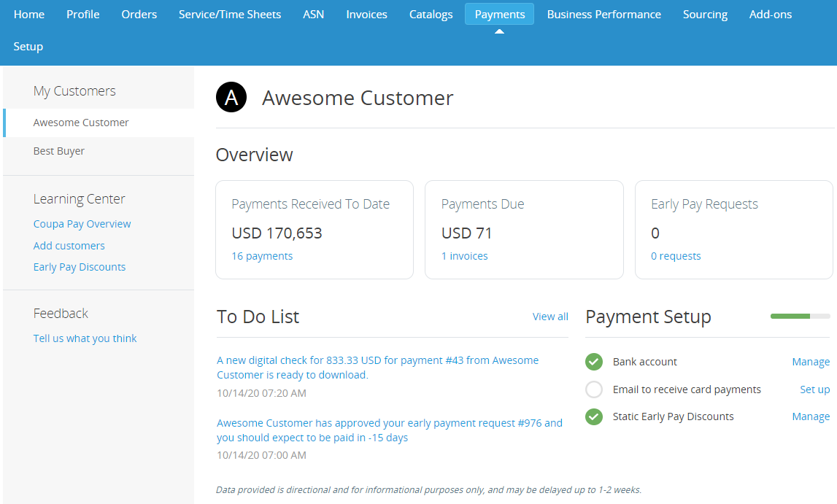Open Business Performance tab
The height and width of the screenshot is (504, 837).
click(603, 15)
